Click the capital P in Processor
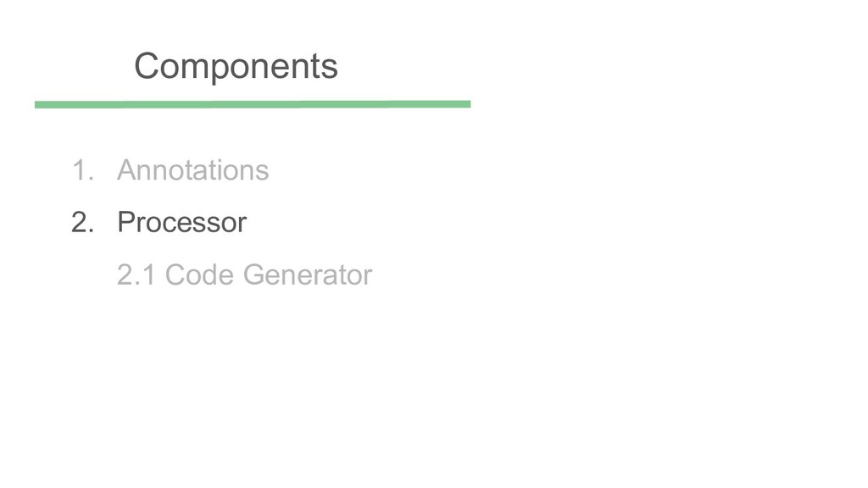The image size is (868, 488). coord(125,223)
